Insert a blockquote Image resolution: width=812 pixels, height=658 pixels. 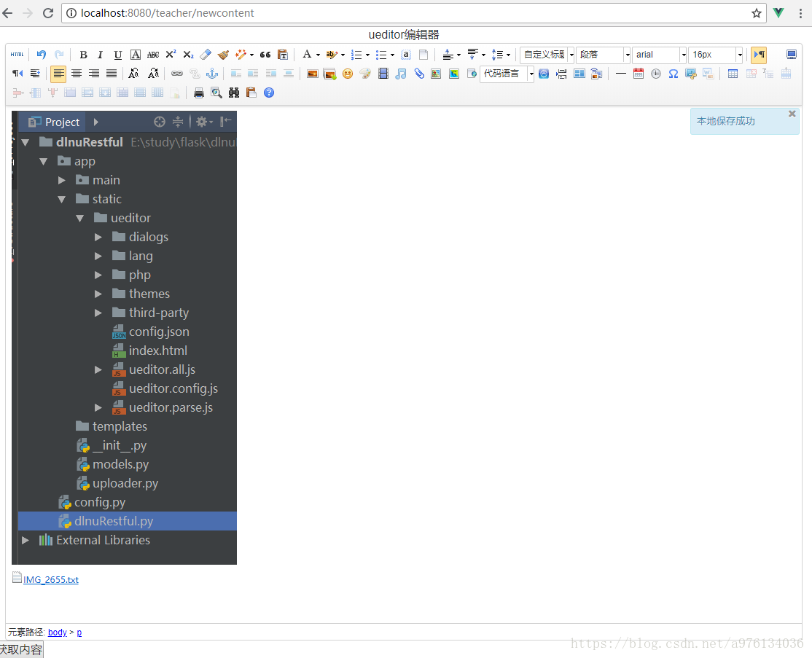tap(265, 55)
